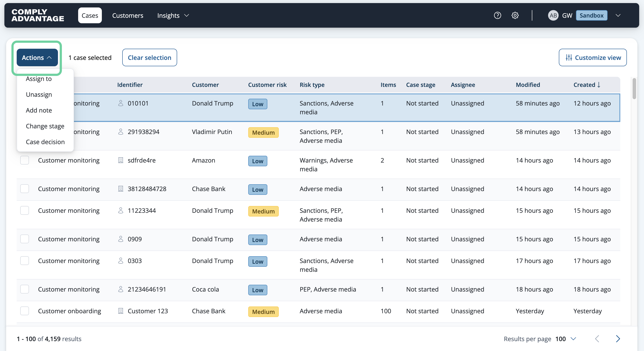Sort by the Modified column header
Image resolution: width=644 pixels, height=351 pixels.
pos(528,85)
